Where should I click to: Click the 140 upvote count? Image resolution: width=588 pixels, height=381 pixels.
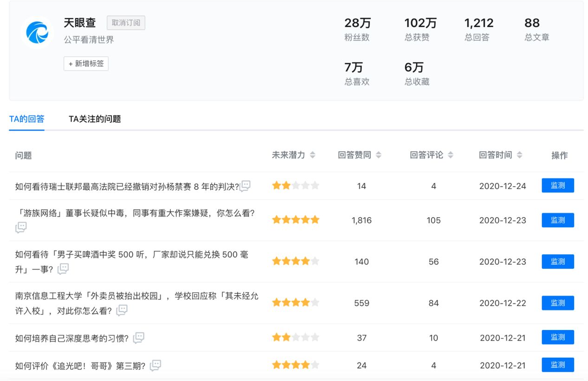coord(362,262)
